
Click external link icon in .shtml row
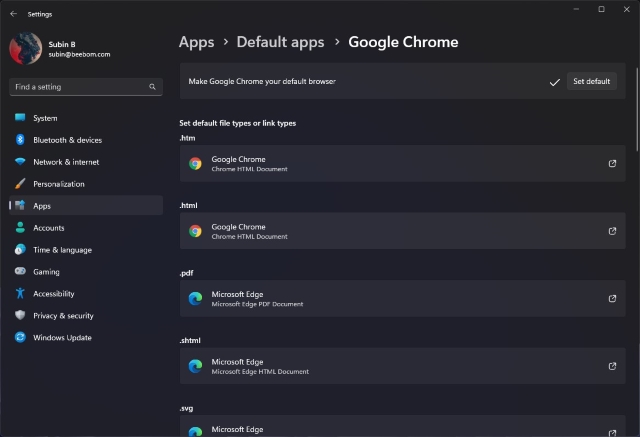tap(612, 366)
